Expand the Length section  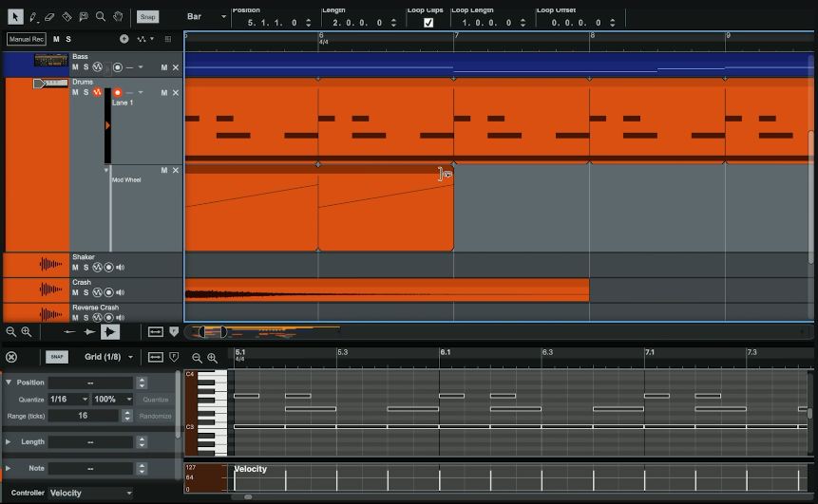tap(9, 442)
